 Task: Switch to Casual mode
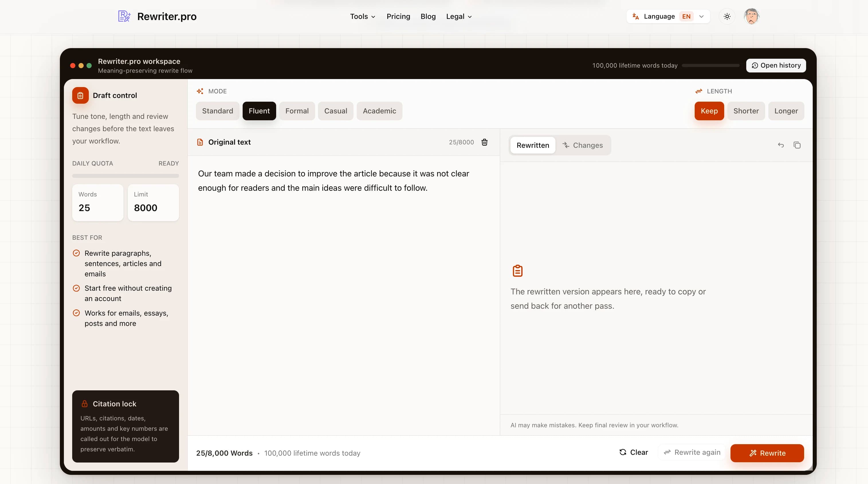click(336, 111)
